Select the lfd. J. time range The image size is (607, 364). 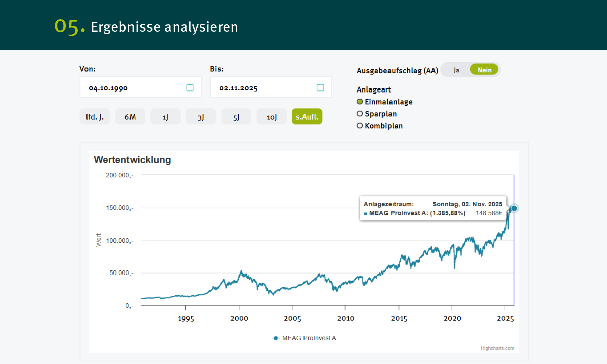click(95, 117)
